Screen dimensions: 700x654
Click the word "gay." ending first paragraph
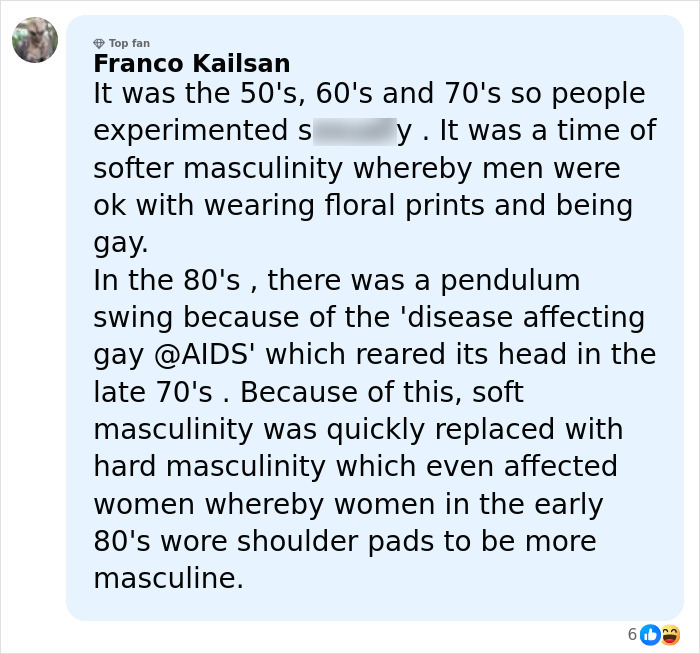pyautogui.click(x=120, y=243)
